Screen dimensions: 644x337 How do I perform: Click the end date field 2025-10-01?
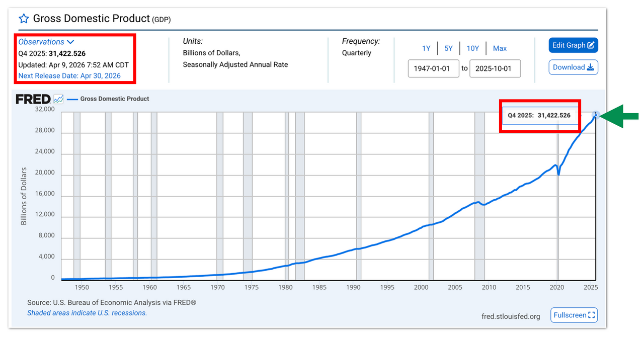[495, 68]
